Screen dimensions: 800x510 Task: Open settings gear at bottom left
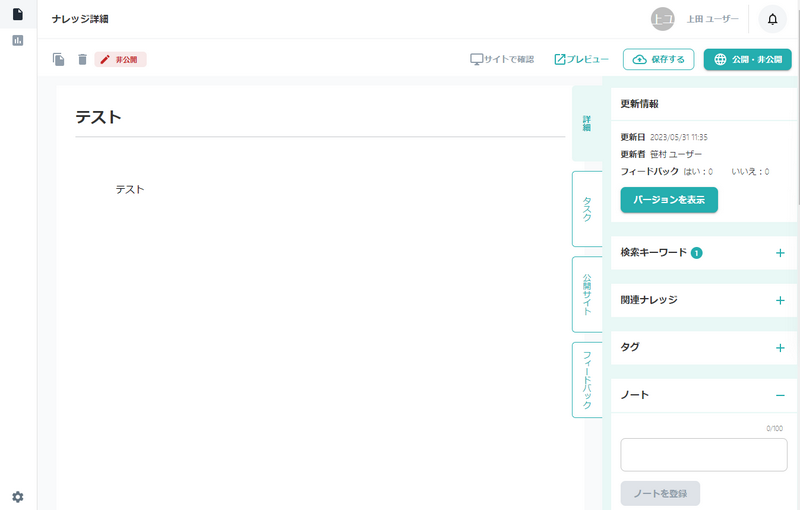(17, 496)
